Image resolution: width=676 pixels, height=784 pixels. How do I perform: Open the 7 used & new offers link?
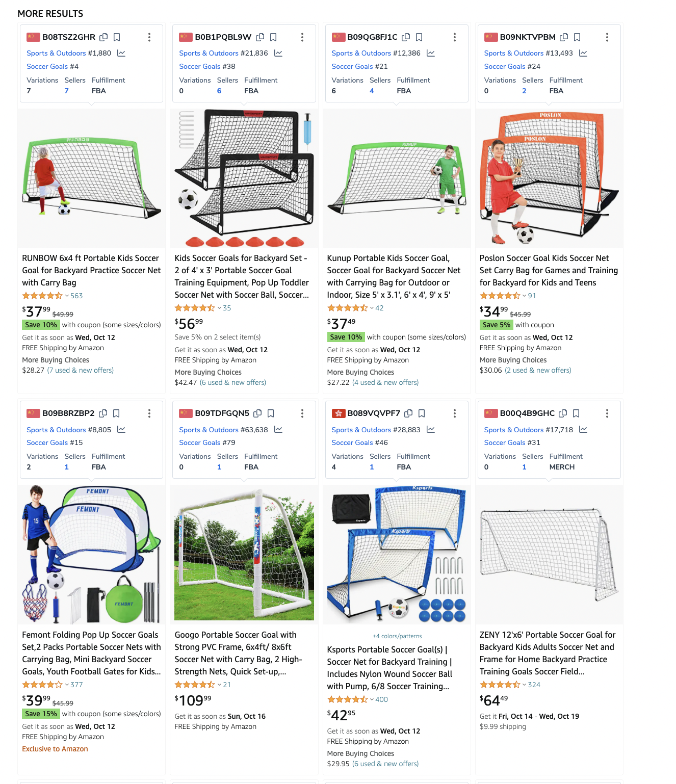81,370
